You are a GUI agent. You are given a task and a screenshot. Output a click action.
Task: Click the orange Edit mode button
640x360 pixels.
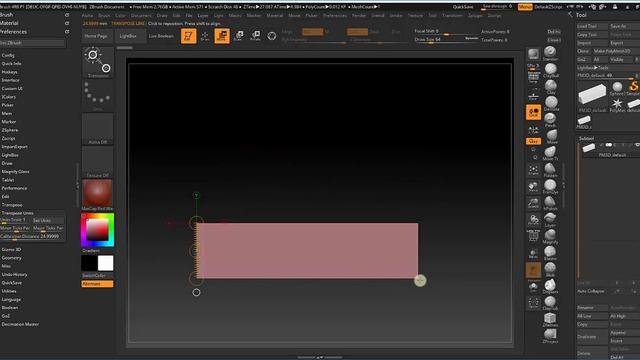188,36
